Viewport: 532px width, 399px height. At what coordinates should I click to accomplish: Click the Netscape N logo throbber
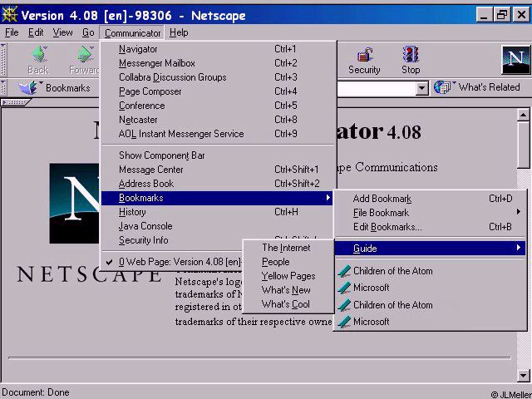pyautogui.click(x=515, y=60)
